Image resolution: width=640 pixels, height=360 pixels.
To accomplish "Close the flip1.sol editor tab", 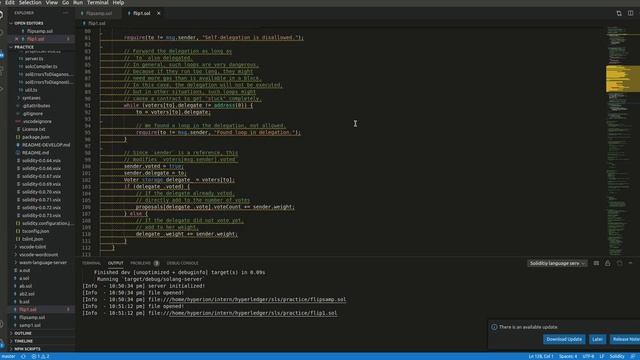I will [159, 13].
